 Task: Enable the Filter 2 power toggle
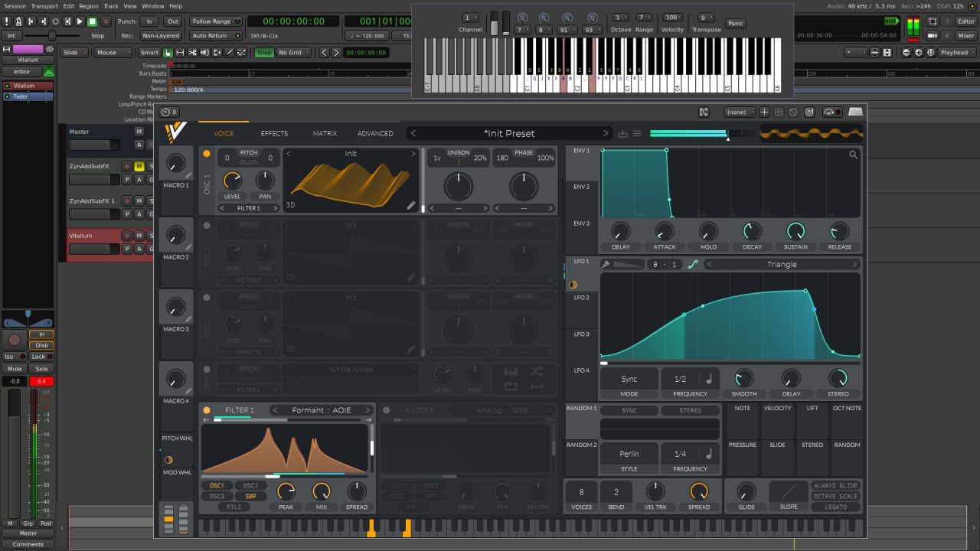tap(387, 410)
